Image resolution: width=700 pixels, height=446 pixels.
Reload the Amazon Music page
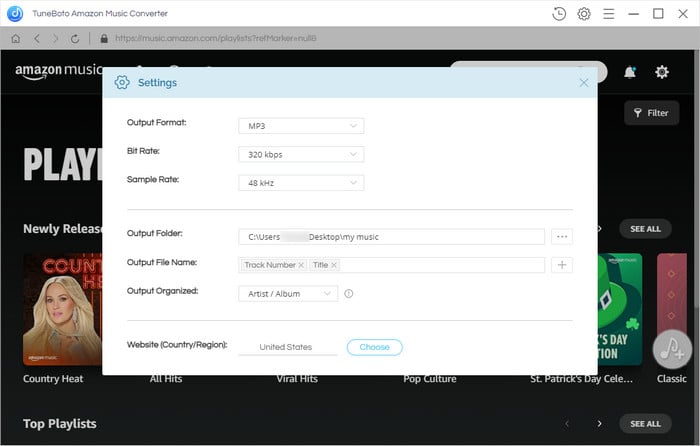click(x=75, y=39)
